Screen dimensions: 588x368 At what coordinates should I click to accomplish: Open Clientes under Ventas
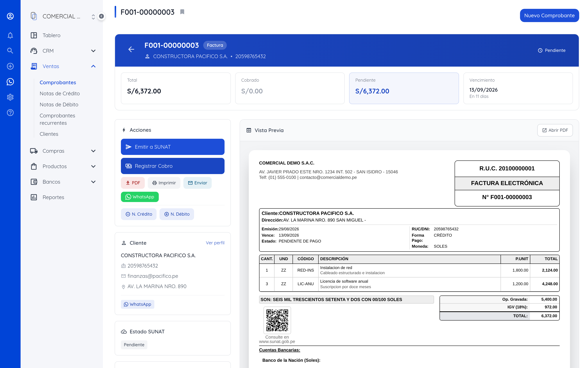point(49,134)
